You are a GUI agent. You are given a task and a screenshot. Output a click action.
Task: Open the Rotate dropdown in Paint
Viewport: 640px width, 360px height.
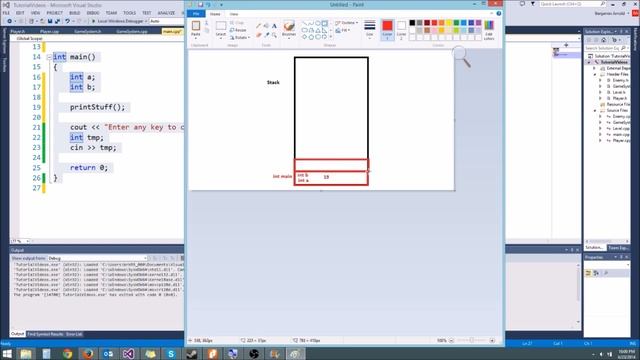coord(240,38)
